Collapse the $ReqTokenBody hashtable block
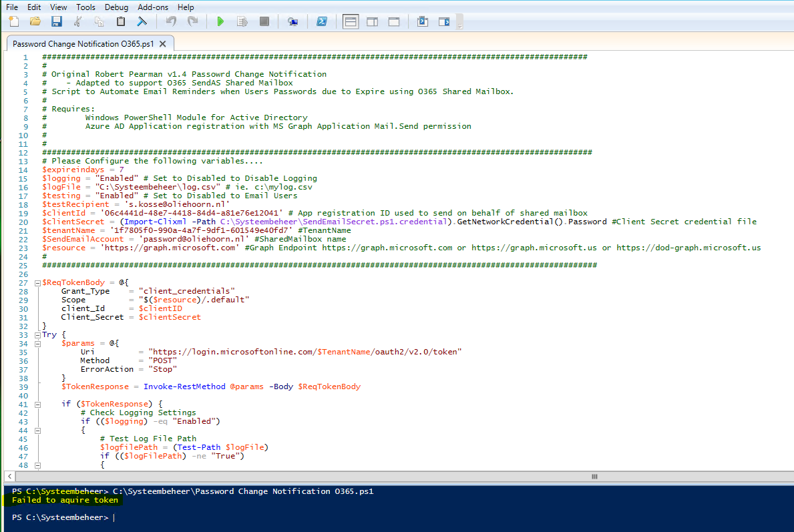 pyautogui.click(x=37, y=283)
